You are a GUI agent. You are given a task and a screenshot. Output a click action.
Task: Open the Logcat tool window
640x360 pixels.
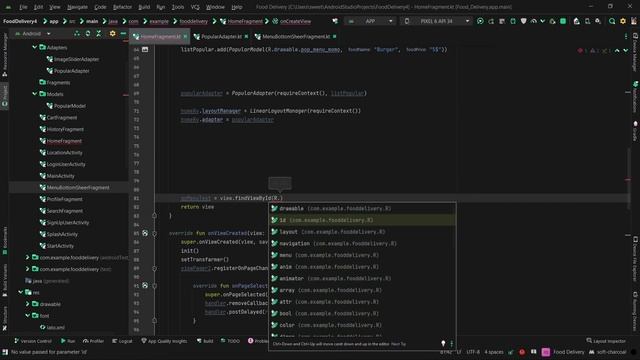[x=122, y=341]
